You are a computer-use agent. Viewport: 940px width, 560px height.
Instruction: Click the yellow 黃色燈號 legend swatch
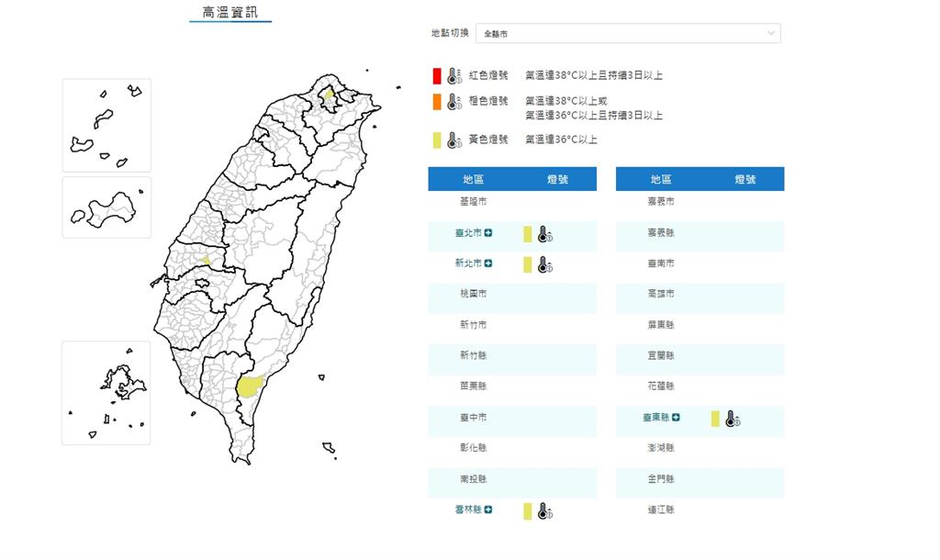[x=437, y=140]
